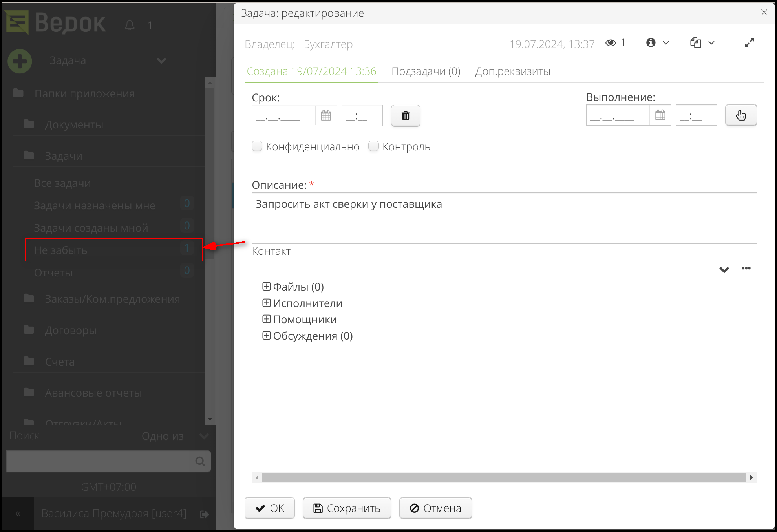Switch to the Подзадачи (0) tab
The width and height of the screenshot is (777, 532).
(x=426, y=71)
